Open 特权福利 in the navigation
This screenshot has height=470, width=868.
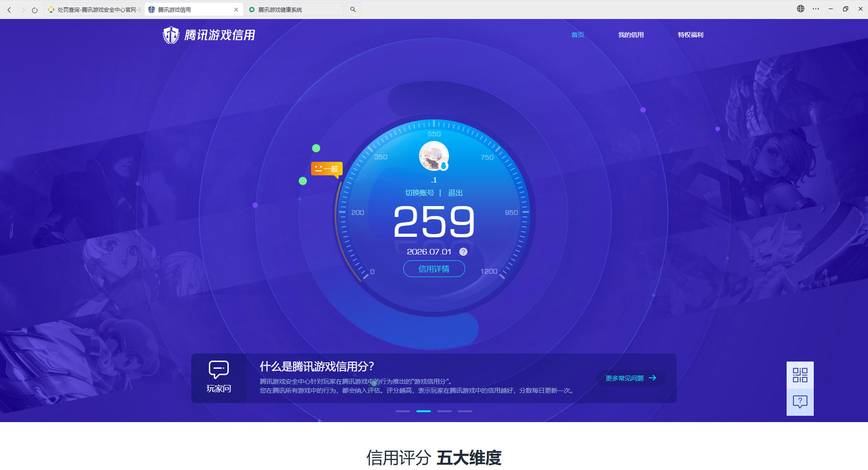coord(690,35)
